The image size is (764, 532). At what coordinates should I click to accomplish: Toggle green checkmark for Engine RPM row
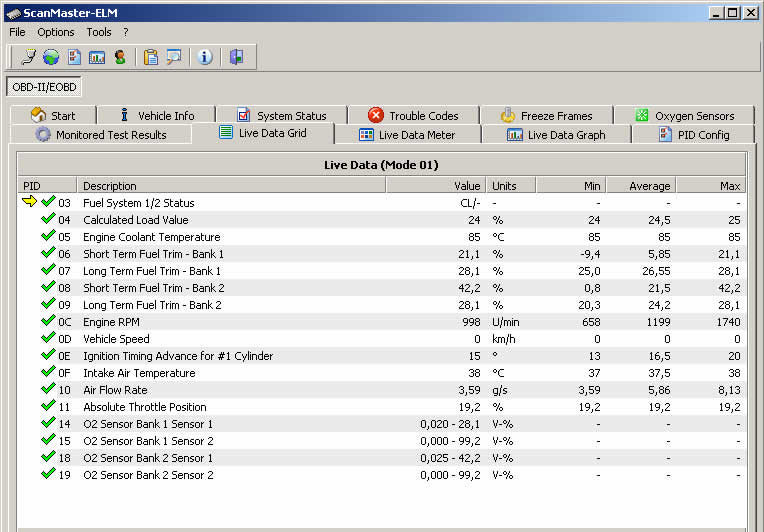click(x=48, y=322)
